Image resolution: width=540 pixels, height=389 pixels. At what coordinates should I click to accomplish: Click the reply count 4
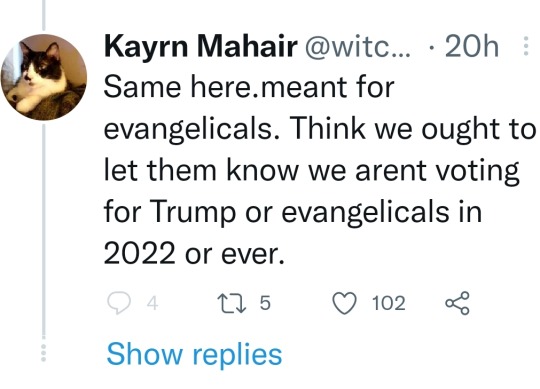point(152,303)
